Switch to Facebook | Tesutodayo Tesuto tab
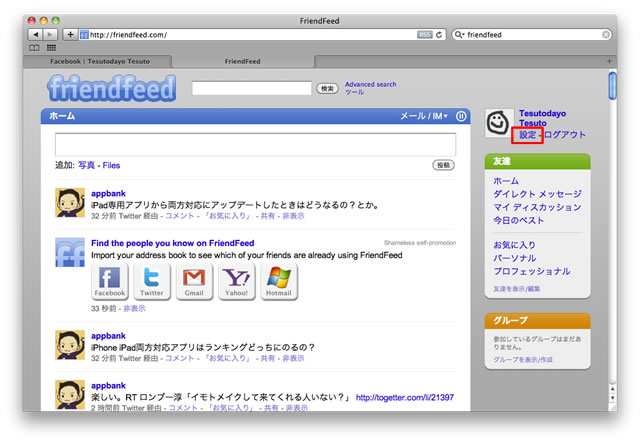640x443 pixels. pos(100,61)
